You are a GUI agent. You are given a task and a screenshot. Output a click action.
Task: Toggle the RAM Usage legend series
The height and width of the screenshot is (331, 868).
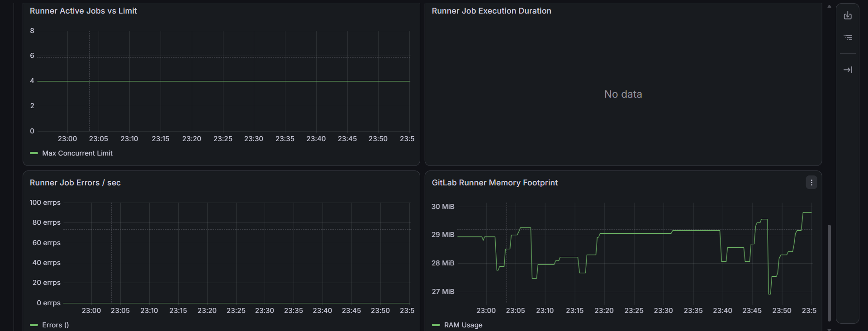point(463,325)
